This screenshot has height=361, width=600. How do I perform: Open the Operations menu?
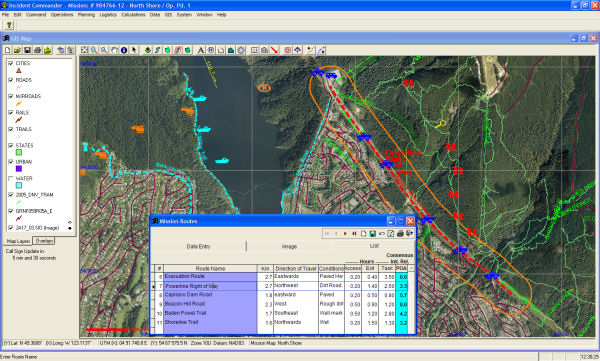pos(62,15)
